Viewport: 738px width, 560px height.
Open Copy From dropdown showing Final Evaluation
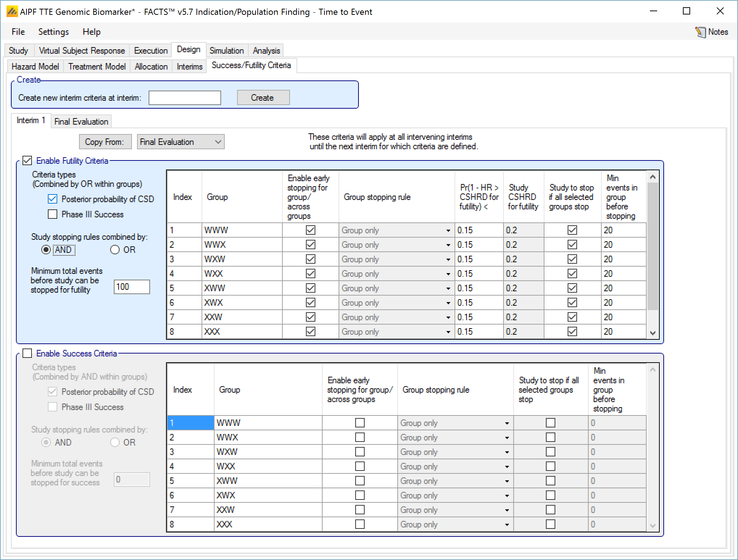click(181, 142)
